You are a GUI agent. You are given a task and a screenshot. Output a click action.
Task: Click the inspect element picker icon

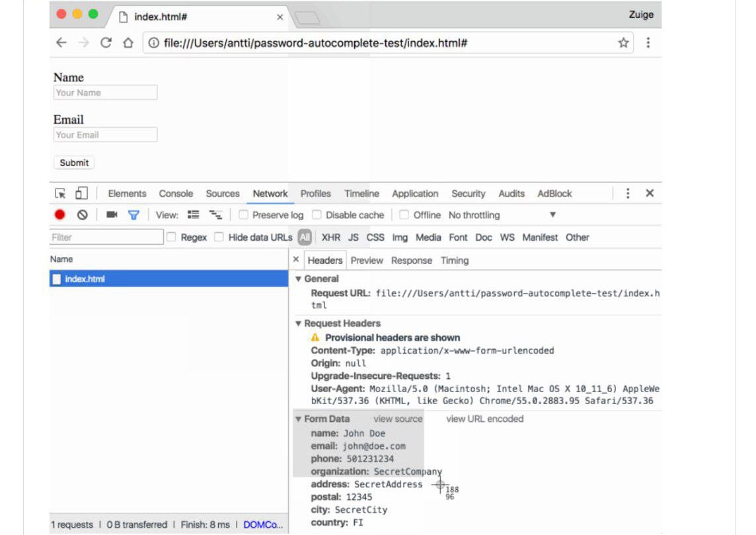tap(61, 194)
